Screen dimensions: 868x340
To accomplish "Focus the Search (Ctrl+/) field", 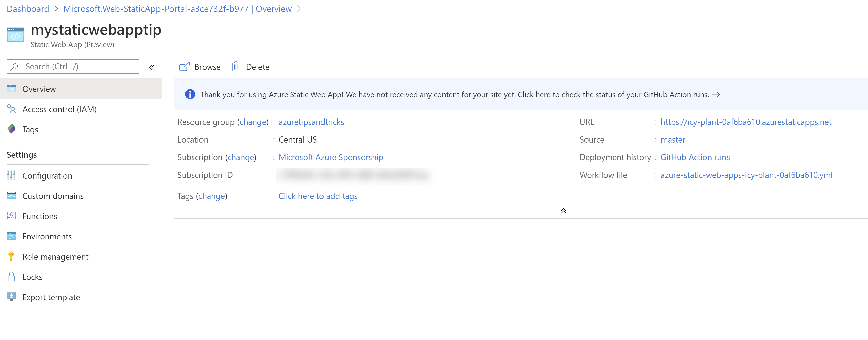I will coord(73,67).
